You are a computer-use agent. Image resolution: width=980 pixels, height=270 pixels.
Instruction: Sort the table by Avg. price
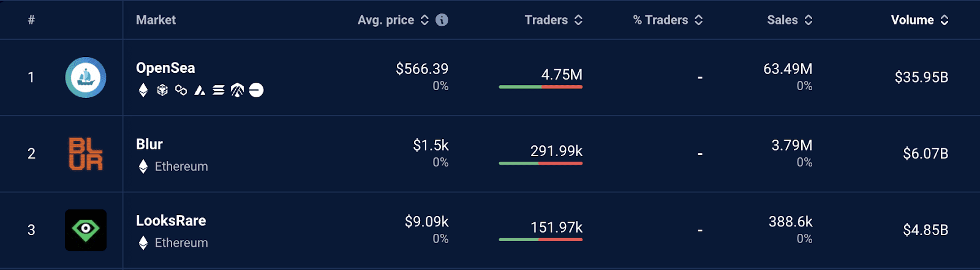(393, 20)
